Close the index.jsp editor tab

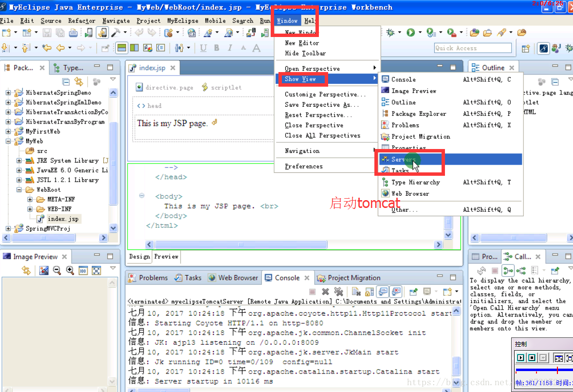pyautogui.click(x=173, y=68)
